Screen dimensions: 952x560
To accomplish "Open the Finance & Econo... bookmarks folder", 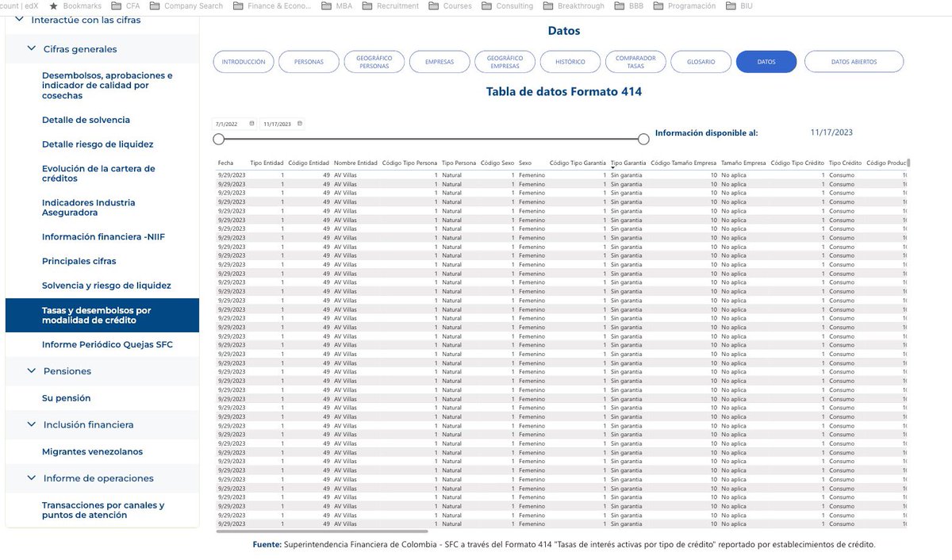I will click(273, 6).
